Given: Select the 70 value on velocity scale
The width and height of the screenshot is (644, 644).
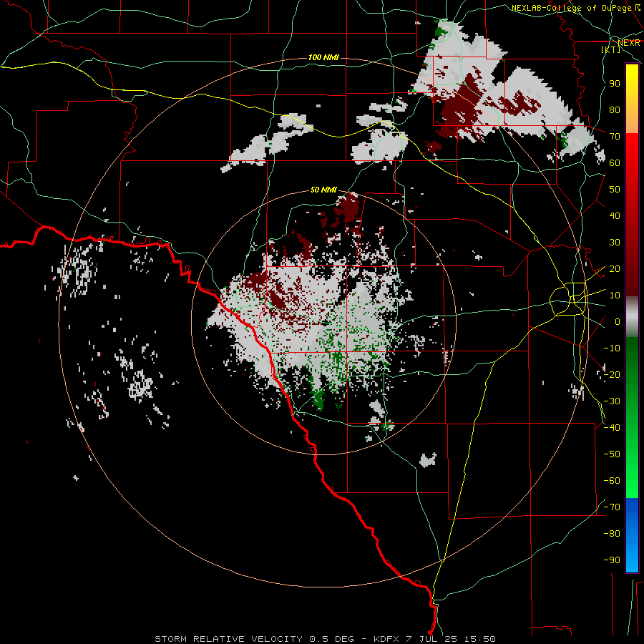Looking at the screenshot, I should click(615, 137).
